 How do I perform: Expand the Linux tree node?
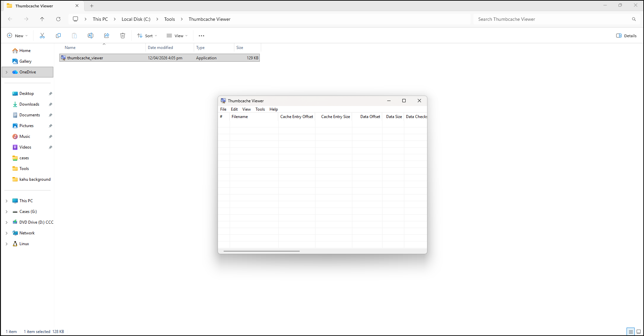[6, 244]
